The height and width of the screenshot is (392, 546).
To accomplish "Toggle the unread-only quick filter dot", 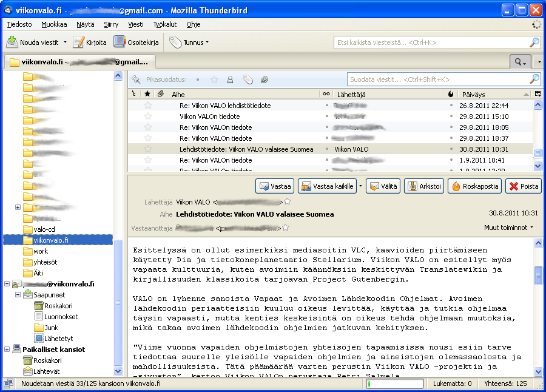I will [197, 79].
